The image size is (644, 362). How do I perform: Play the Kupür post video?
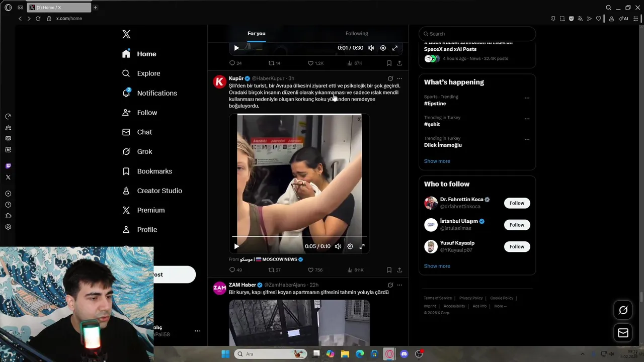point(236,246)
